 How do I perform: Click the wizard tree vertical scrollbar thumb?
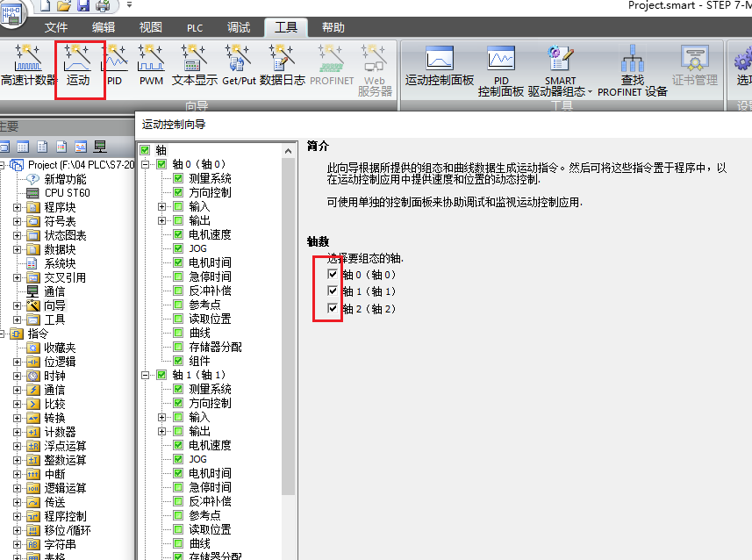point(288,327)
